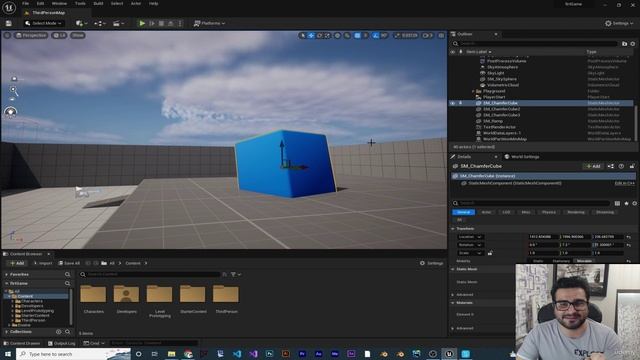The image size is (640, 360).
Task: Click the green Play button
Action: coord(142,23)
